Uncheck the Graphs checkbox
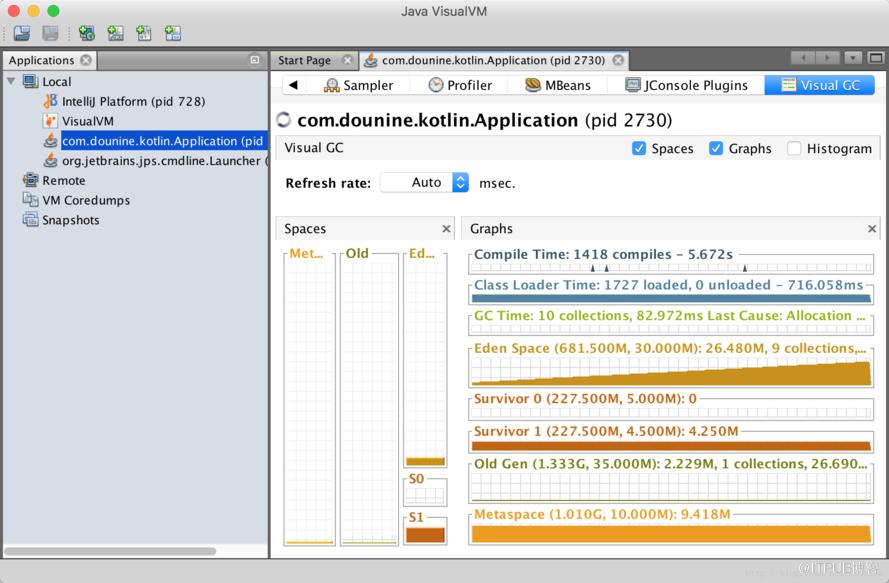This screenshot has width=889, height=583. click(x=716, y=149)
